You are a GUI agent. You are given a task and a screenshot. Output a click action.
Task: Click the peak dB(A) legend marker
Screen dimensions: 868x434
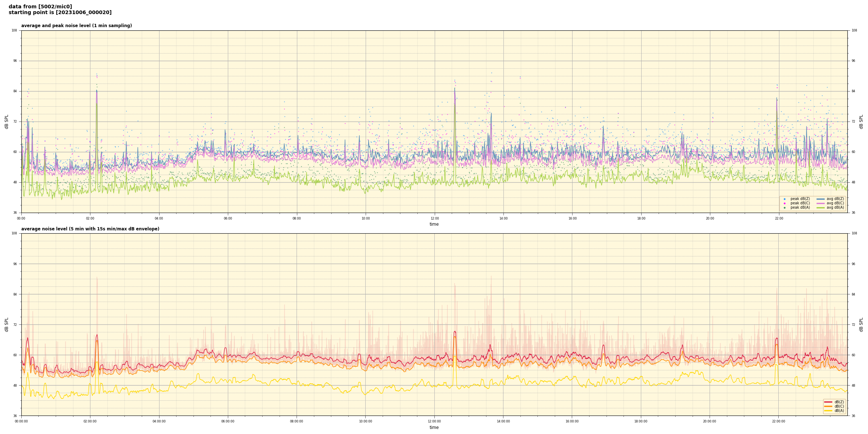click(784, 208)
